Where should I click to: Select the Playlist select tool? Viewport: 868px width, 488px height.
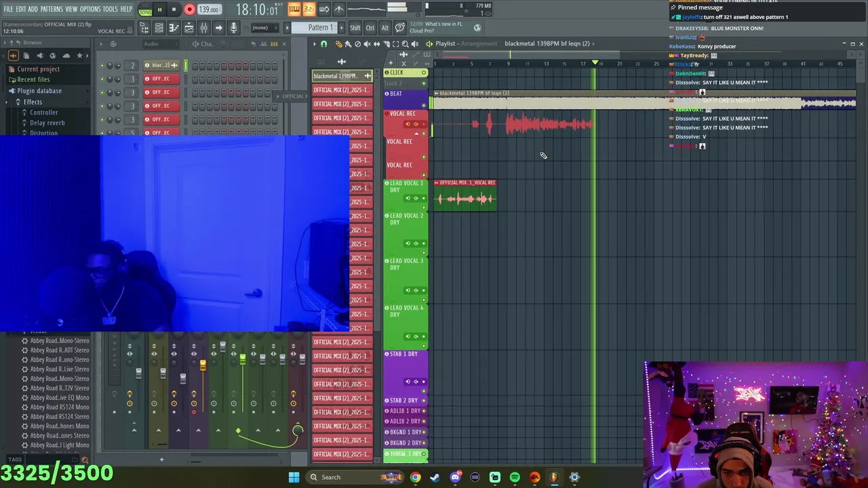395,44
